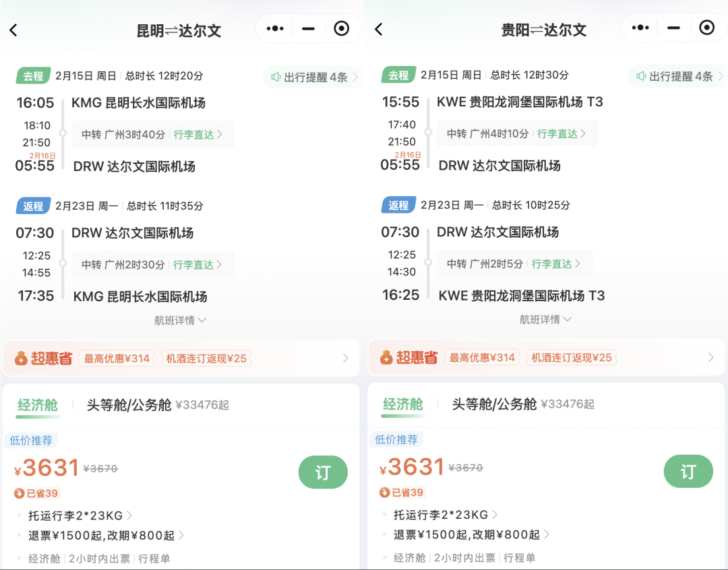Screen dimensions: 728x570
Task: Tap the minimize dash icon on left page
Action: [307, 27]
